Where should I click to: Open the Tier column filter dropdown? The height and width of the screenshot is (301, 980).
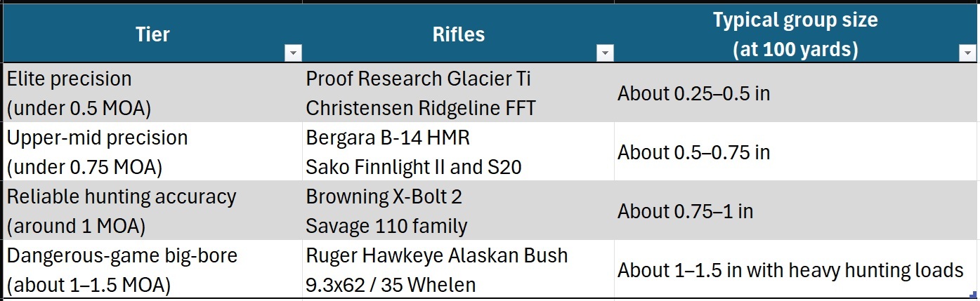tap(294, 53)
